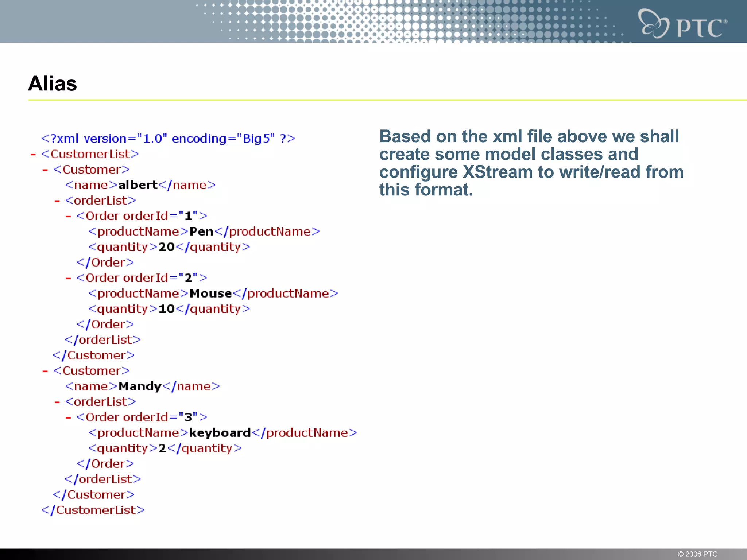Collapse the Order orderId="3" node
Screen dimensions: 747x560
68,418
